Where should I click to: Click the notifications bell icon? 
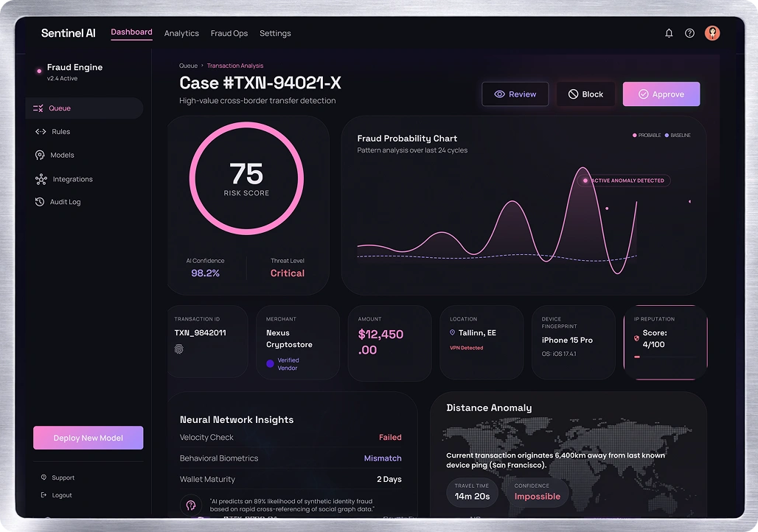(x=669, y=33)
